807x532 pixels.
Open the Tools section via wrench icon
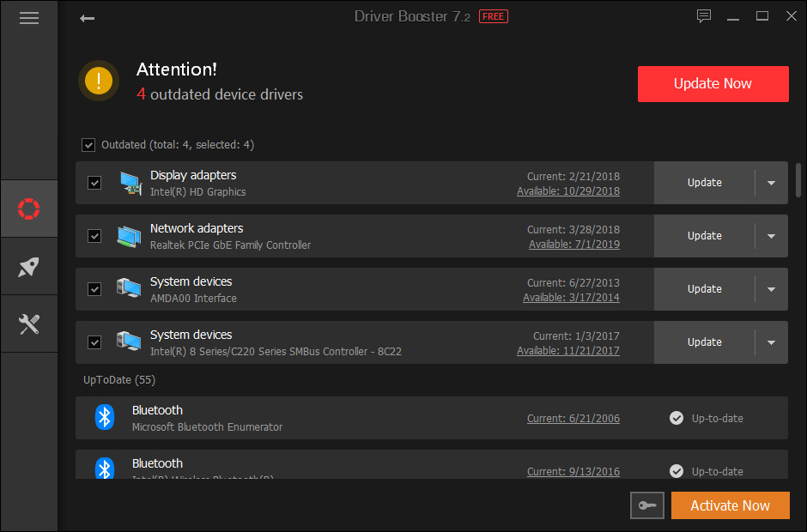pyautogui.click(x=28, y=324)
